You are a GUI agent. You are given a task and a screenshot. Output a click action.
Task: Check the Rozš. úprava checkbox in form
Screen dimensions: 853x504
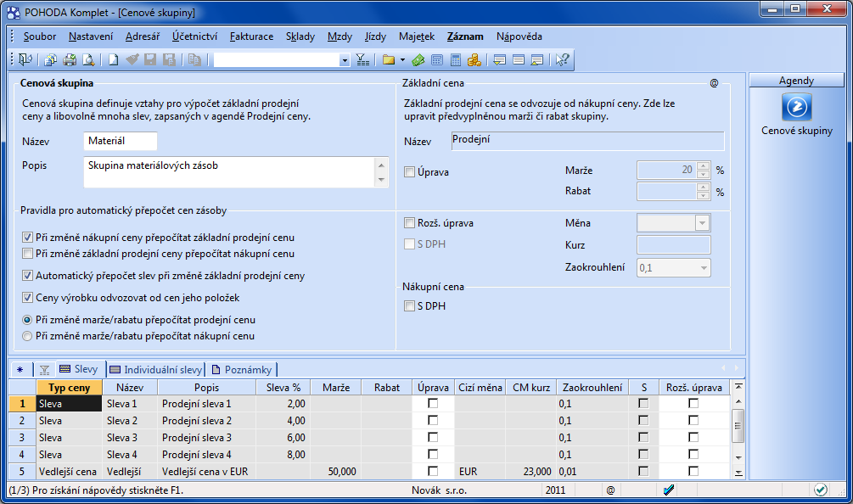click(x=410, y=223)
